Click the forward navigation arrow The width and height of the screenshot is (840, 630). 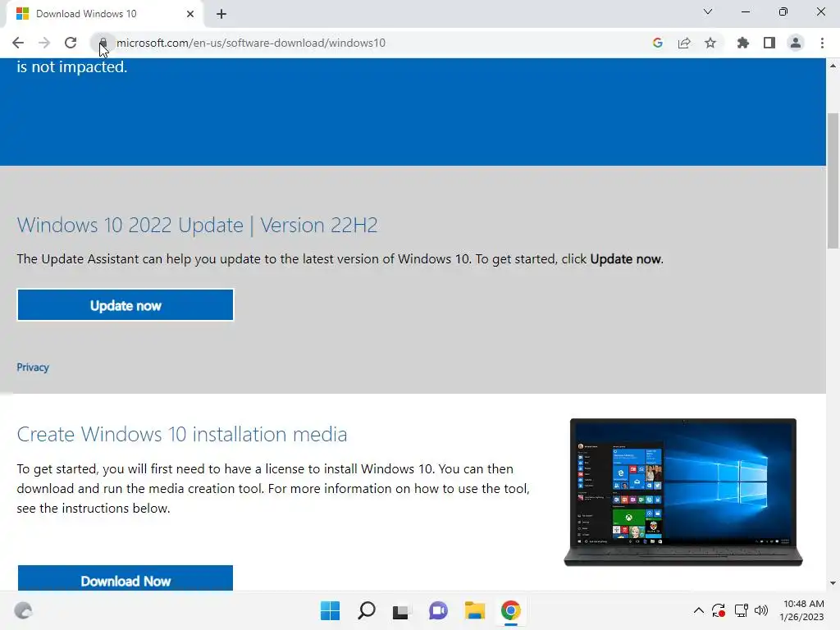pyautogui.click(x=44, y=43)
